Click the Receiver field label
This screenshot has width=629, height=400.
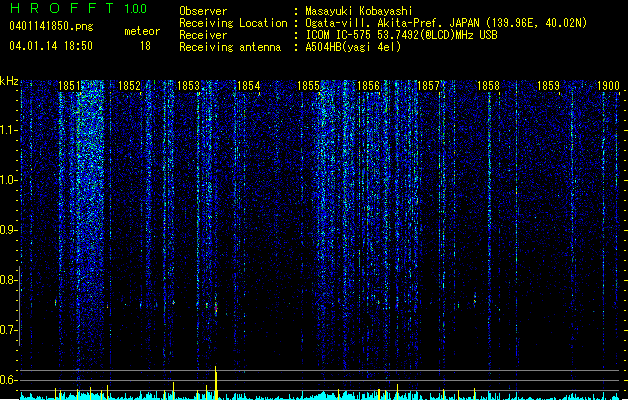click(203, 35)
